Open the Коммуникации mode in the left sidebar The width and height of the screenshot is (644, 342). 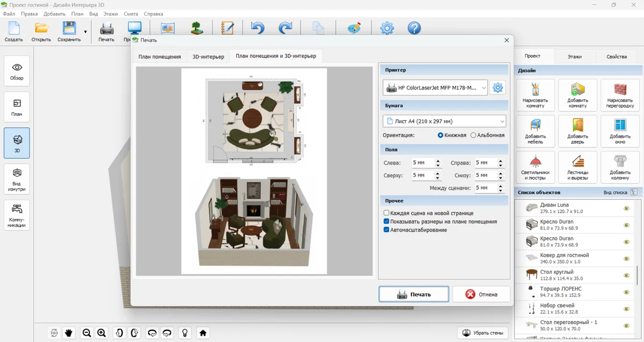point(17,215)
